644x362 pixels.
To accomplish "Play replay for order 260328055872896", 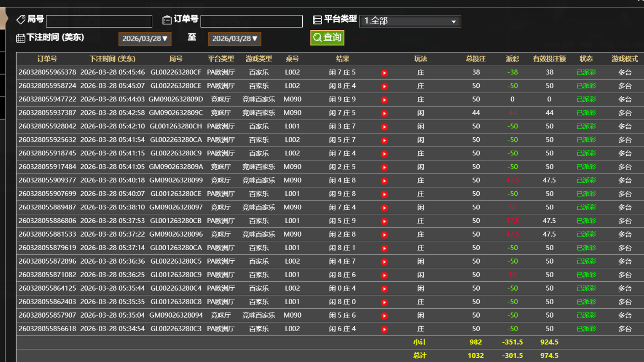I will point(384,262).
